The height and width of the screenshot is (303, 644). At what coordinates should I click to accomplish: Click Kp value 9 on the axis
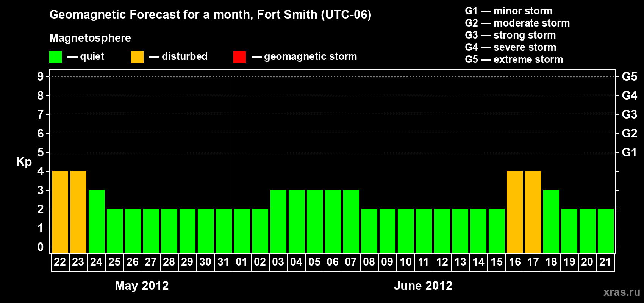(x=41, y=77)
